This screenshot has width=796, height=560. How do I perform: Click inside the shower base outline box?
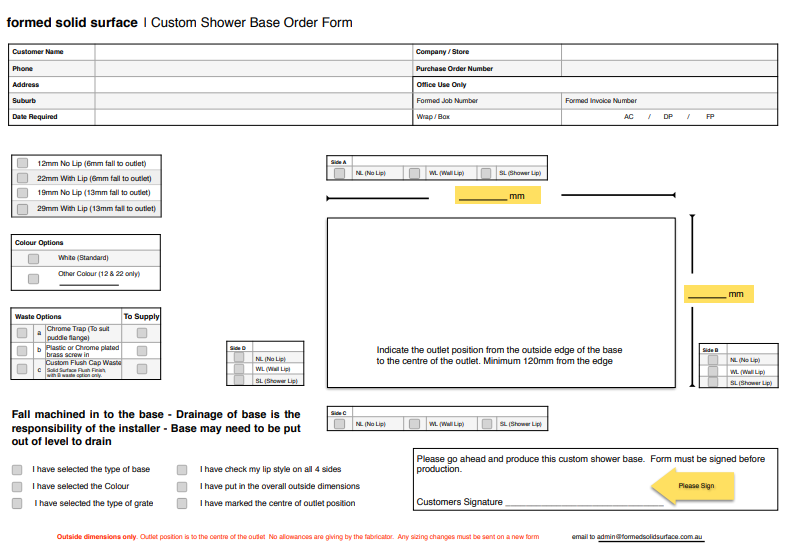[501, 303]
